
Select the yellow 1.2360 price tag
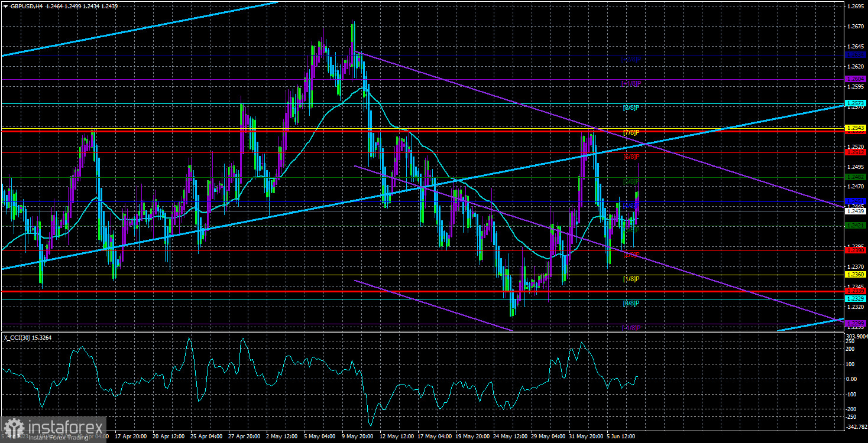(x=855, y=275)
